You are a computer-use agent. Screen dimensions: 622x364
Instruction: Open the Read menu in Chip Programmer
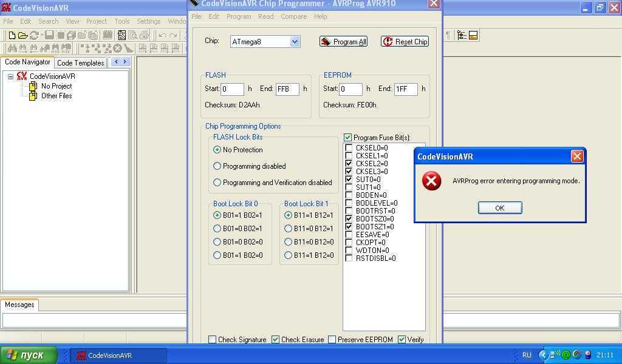click(x=266, y=16)
